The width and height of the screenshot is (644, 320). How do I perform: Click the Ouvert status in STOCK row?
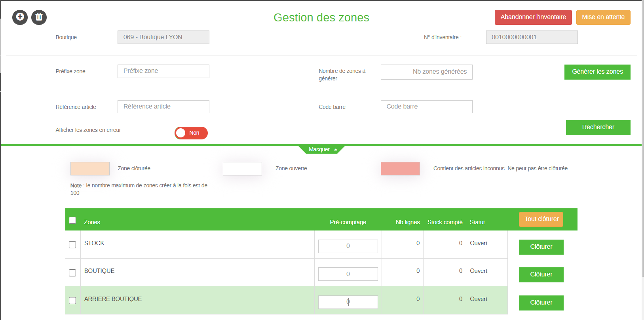(x=479, y=243)
